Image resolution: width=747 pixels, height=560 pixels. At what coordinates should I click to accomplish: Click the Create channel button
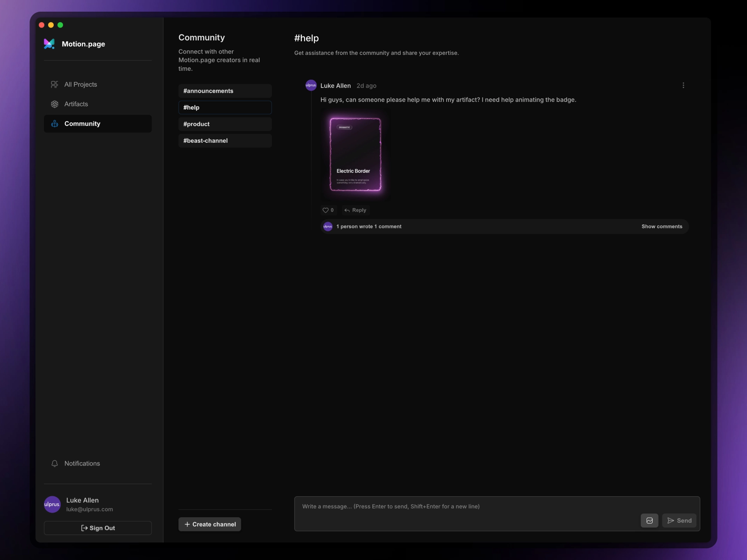210,524
